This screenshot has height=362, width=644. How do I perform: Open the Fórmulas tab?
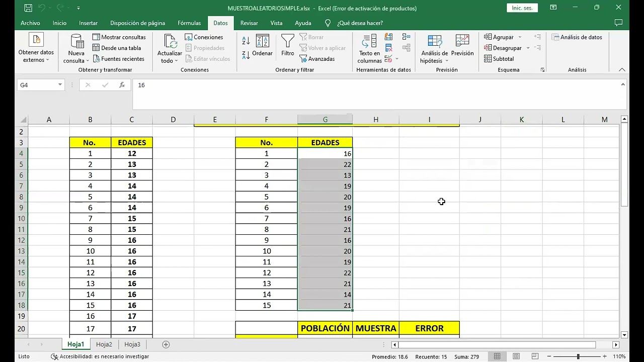point(189,23)
